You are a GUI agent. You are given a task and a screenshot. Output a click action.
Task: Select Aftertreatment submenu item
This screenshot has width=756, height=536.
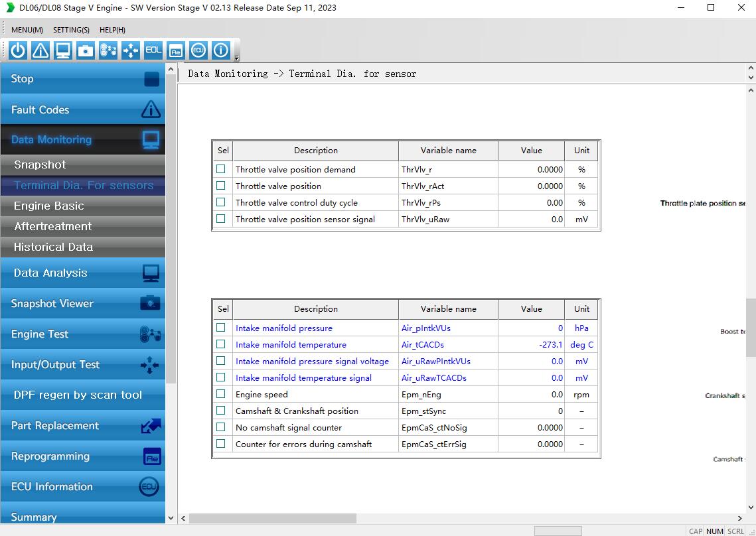click(x=83, y=227)
